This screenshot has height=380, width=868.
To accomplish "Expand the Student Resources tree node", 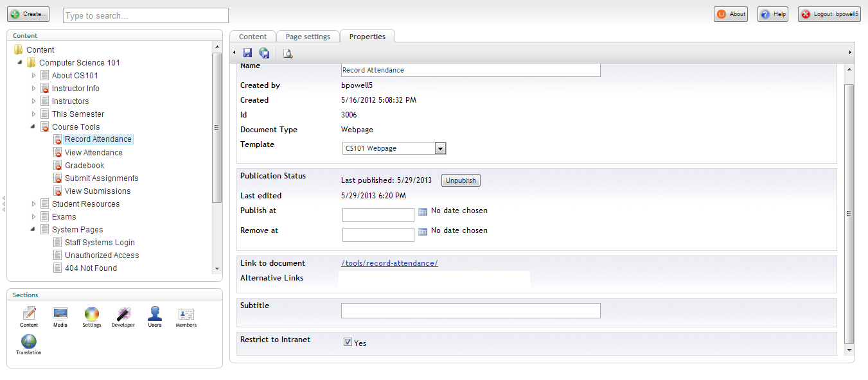I will coord(34,204).
